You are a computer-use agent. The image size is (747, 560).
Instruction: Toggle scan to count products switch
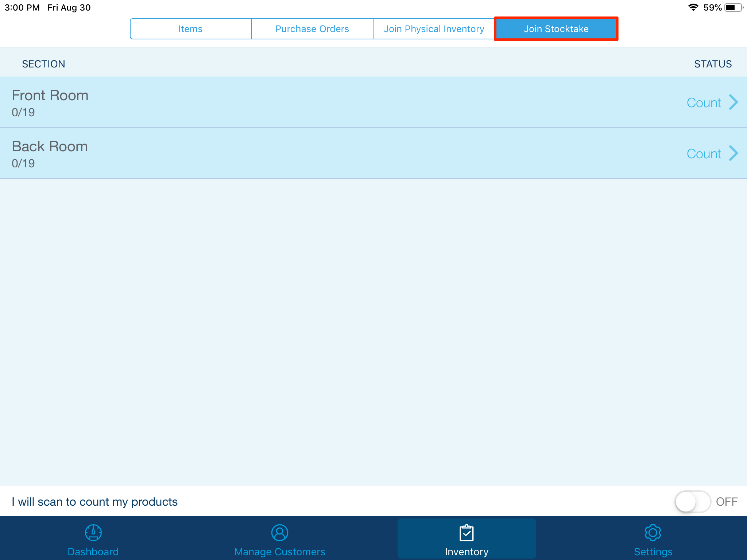tap(692, 502)
